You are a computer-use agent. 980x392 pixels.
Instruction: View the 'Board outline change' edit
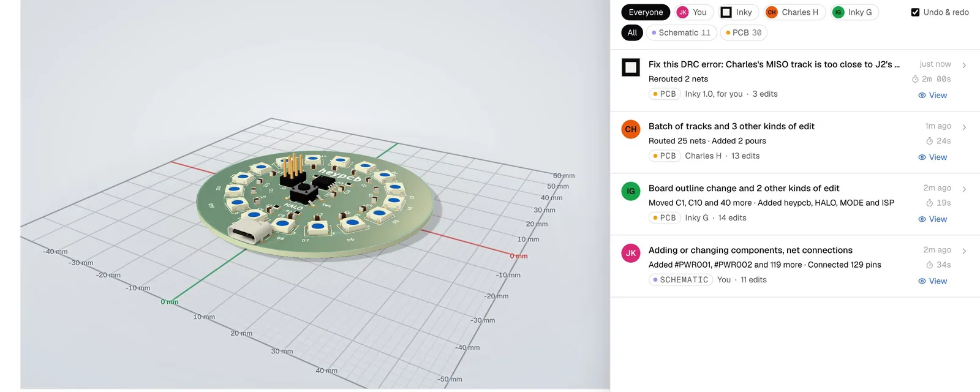point(932,219)
